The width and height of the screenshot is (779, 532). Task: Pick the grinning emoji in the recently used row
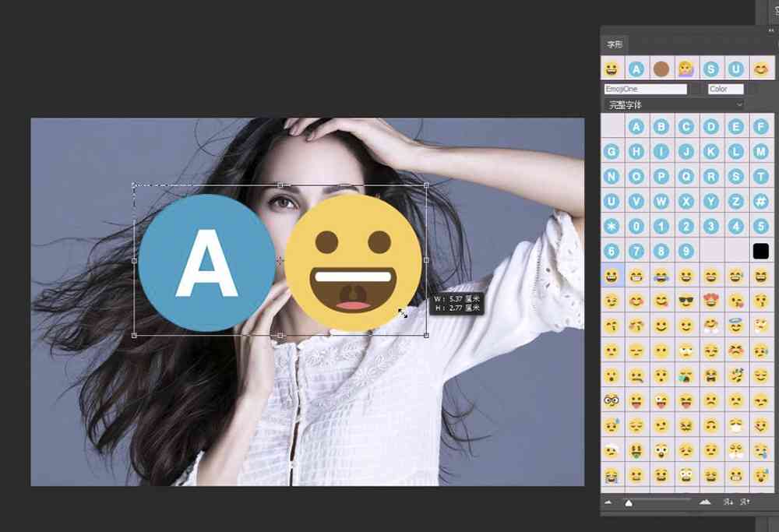click(x=612, y=69)
